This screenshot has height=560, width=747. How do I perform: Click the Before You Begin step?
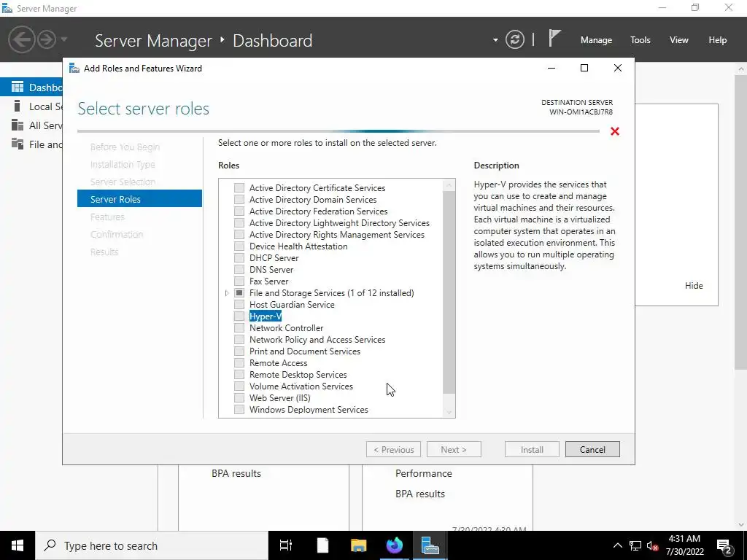pyautogui.click(x=125, y=147)
